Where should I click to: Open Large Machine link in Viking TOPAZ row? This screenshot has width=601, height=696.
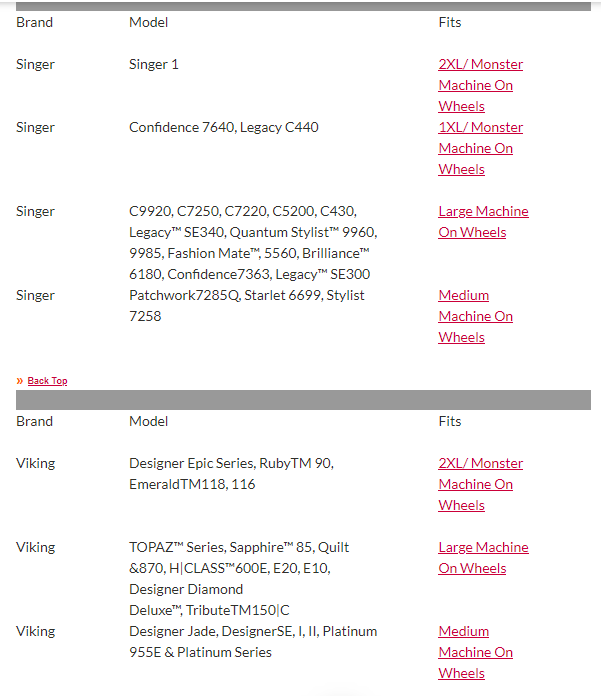point(483,557)
